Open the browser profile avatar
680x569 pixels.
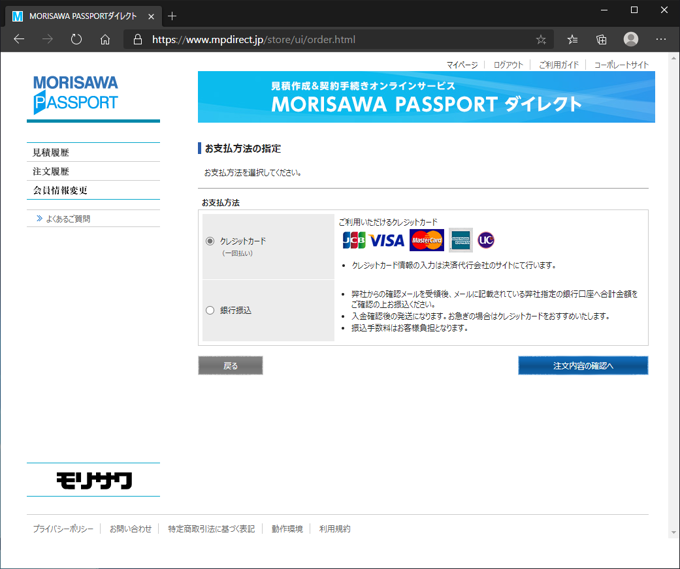tap(631, 39)
